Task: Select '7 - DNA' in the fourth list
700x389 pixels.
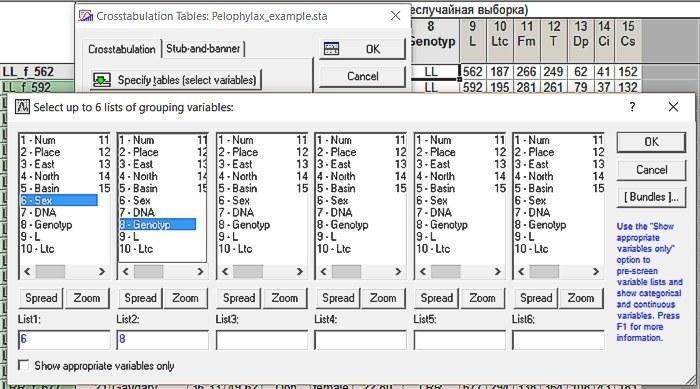Action: pyautogui.click(x=334, y=213)
